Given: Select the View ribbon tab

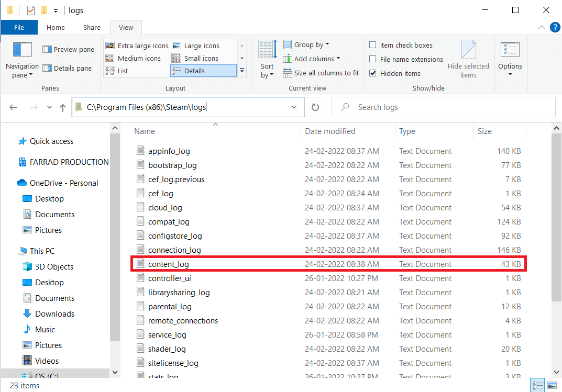Looking at the screenshot, I should 126,27.
